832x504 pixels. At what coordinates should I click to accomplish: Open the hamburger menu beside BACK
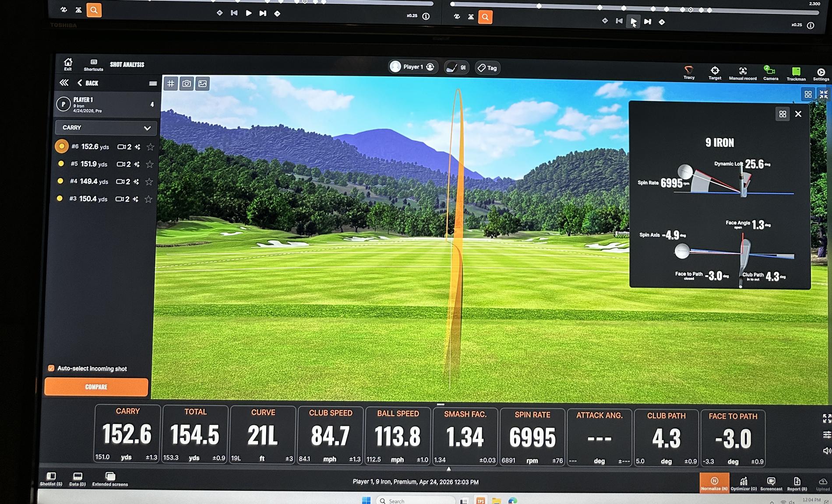point(153,84)
